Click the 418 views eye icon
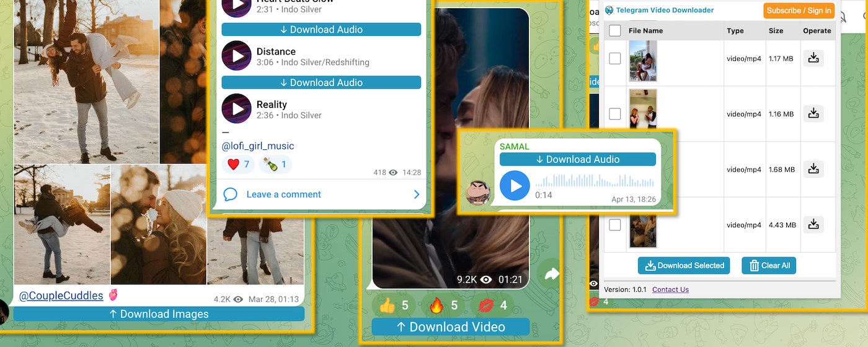 pyautogui.click(x=393, y=173)
